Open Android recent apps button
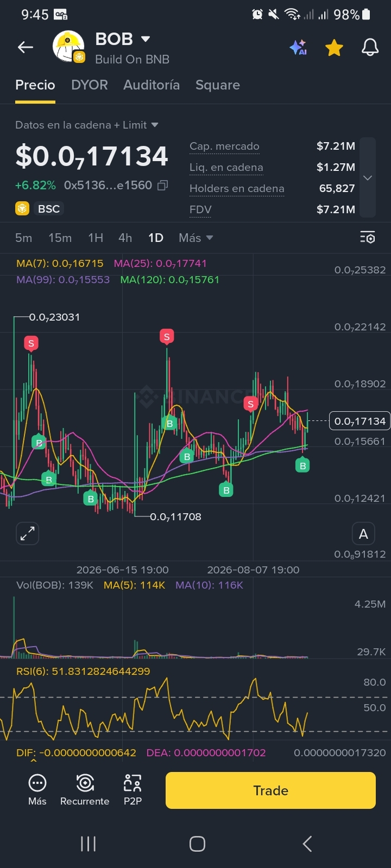Viewport: 391px width, 868px height. tap(88, 844)
